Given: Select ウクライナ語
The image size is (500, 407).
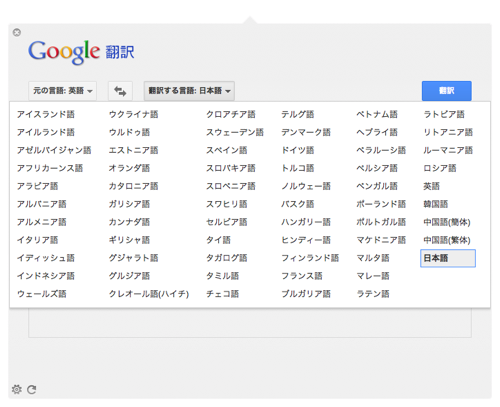Looking at the screenshot, I should pos(134,114).
